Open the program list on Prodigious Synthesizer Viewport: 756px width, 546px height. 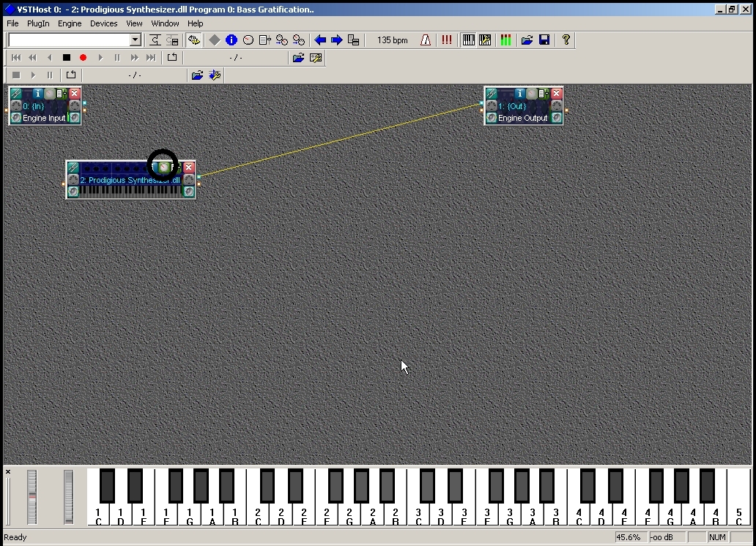point(174,168)
